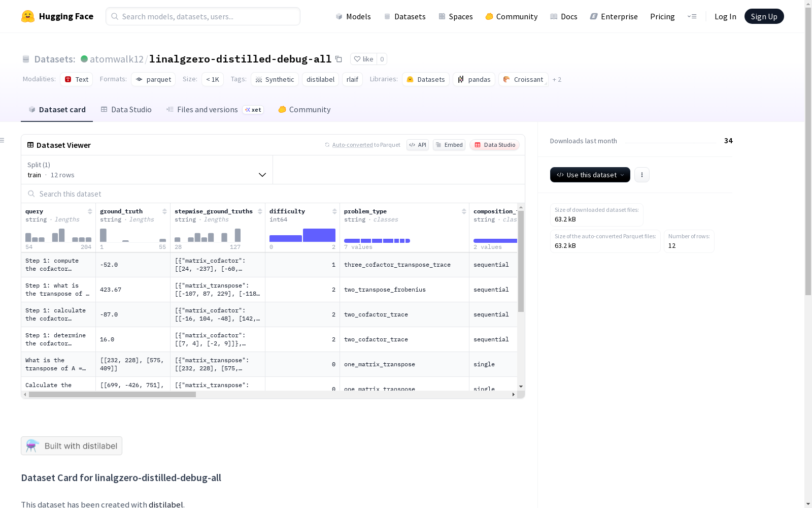This screenshot has height=508, width=812.
Task: Open the three-dot more options button
Action: 642,175
